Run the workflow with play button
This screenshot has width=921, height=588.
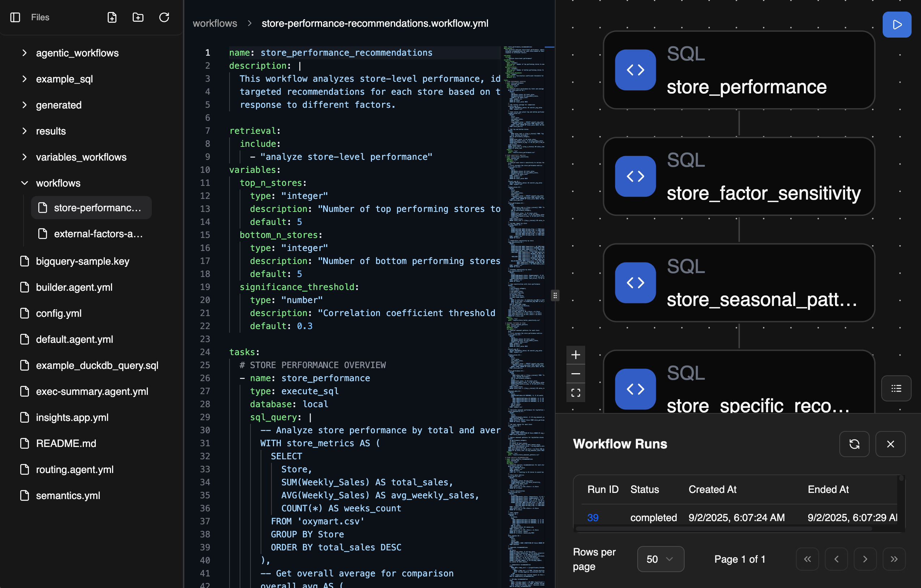click(896, 25)
